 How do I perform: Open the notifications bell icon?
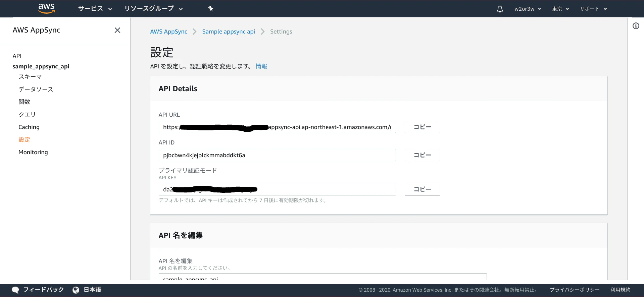coord(500,9)
